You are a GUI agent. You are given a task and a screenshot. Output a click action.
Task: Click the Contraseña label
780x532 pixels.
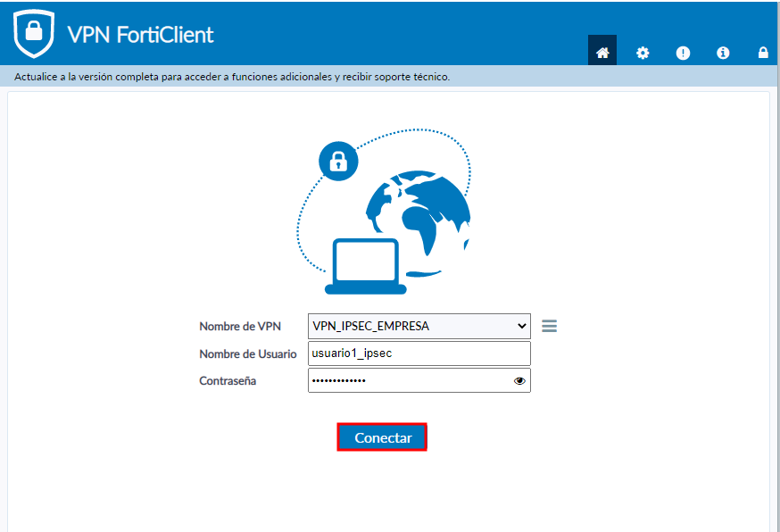tap(228, 381)
